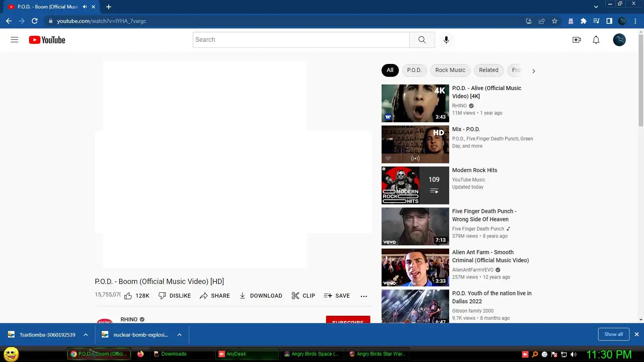
Task: Open Modern Rock Hits playlist thumbnail
Action: pyautogui.click(x=415, y=185)
